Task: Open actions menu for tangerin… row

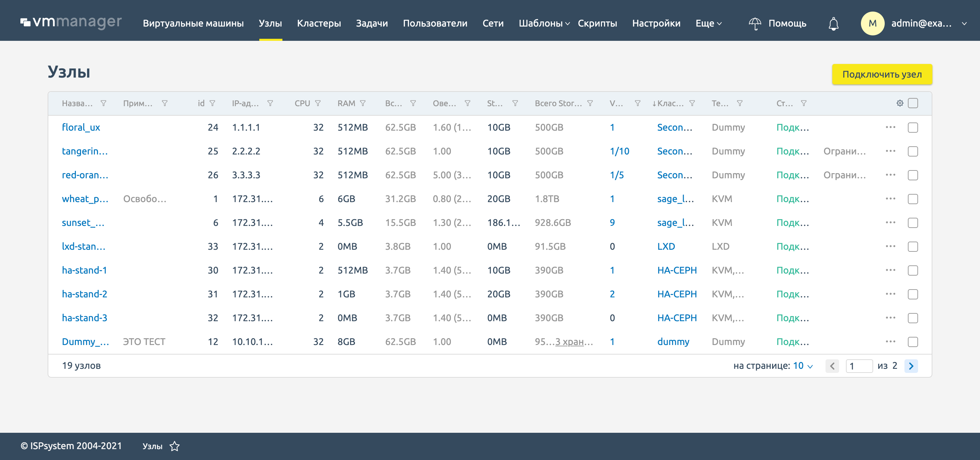Action: click(x=890, y=151)
